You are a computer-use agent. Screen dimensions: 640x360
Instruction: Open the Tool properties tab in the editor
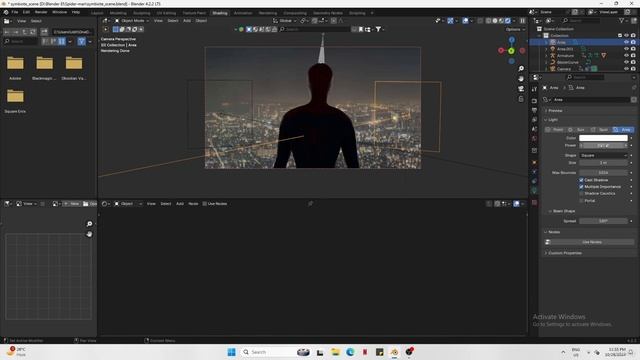coord(534,89)
